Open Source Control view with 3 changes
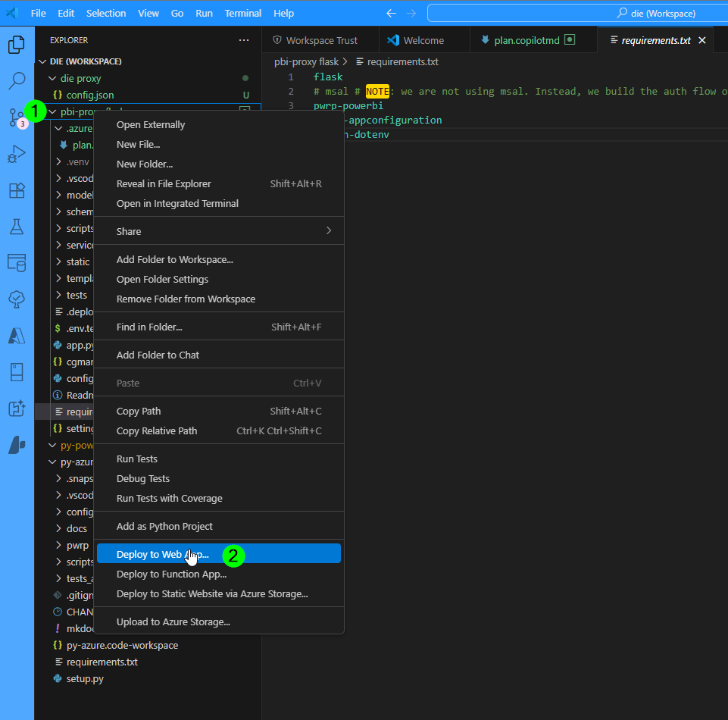Image resolution: width=728 pixels, height=720 pixels. coord(17,117)
